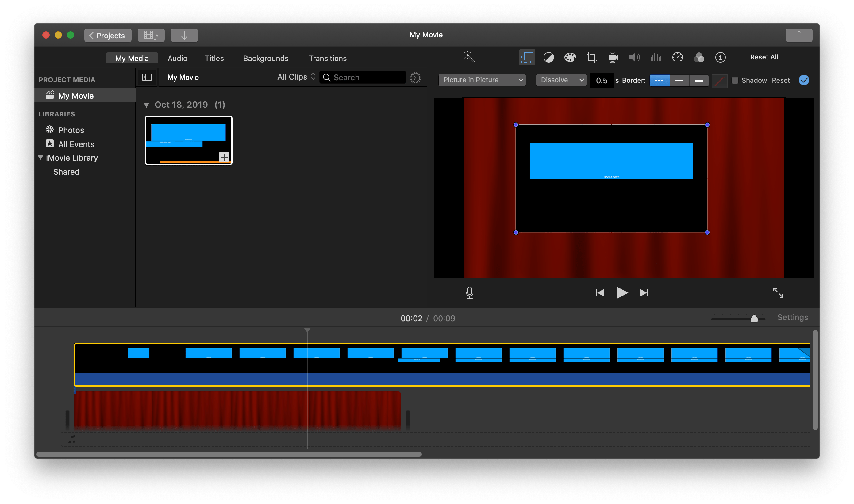
Task: Open Speed controls
Action: pyautogui.click(x=677, y=57)
